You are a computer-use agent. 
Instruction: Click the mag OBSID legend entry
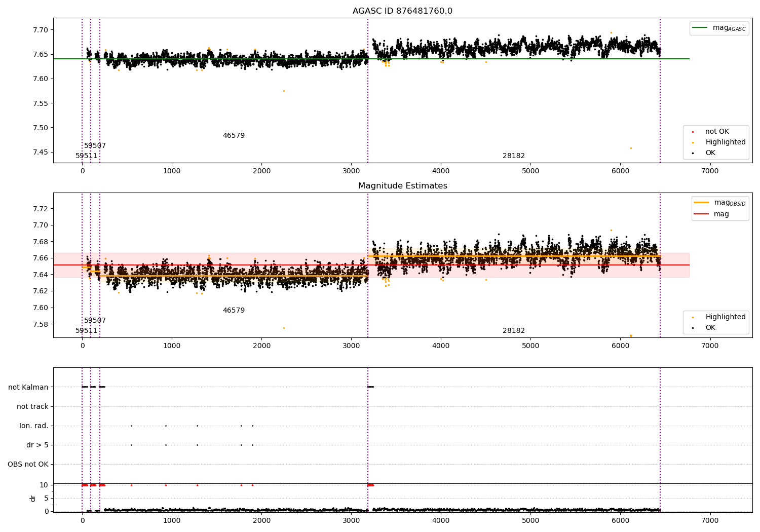[720, 203]
